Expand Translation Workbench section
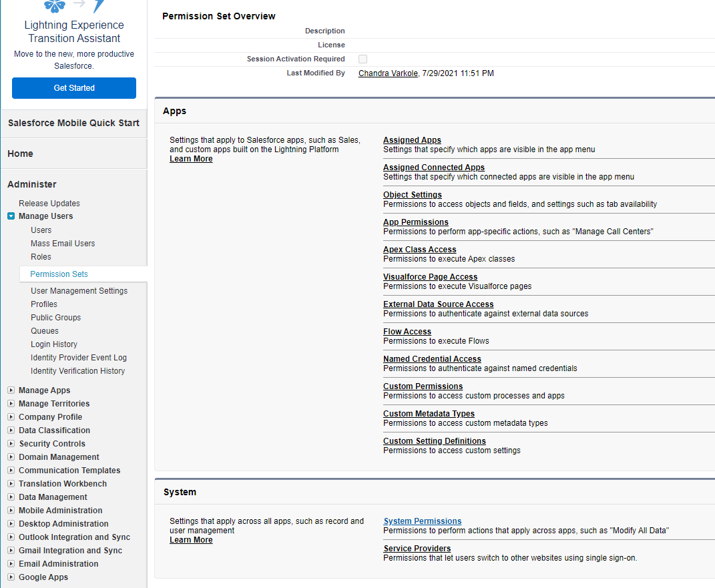 click(x=11, y=484)
